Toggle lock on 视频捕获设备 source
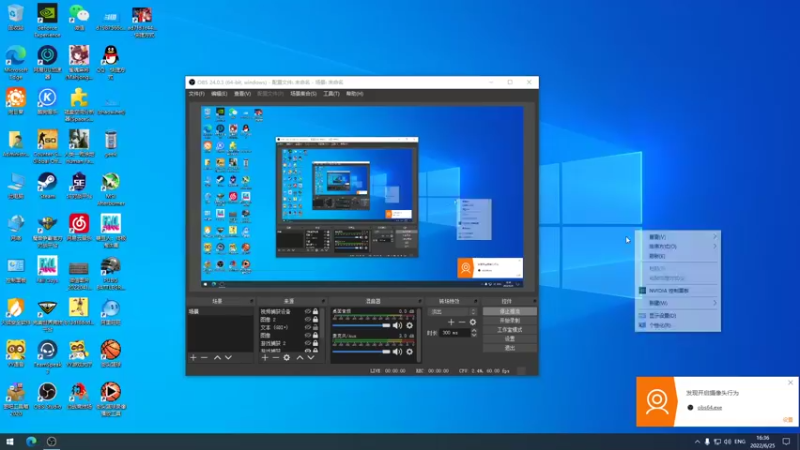The height and width of the screenshot is (450, 800). pyautogui.click(x=315, y=311)
